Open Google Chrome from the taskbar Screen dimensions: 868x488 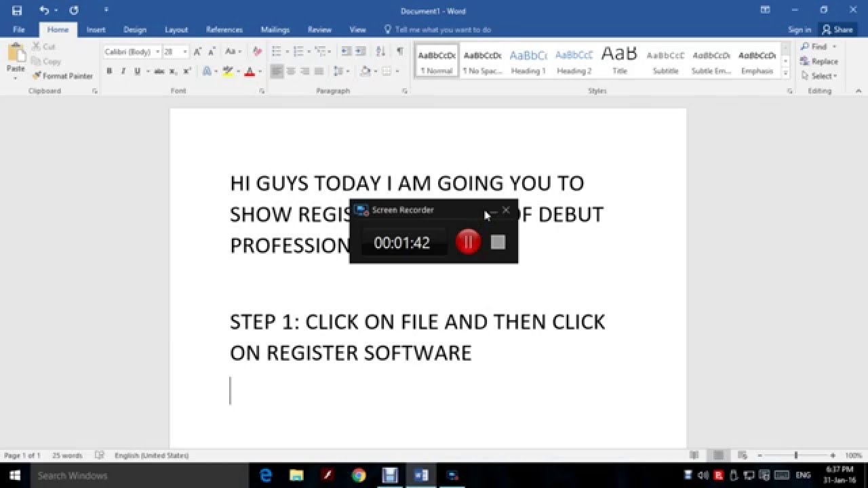point(359,476)
